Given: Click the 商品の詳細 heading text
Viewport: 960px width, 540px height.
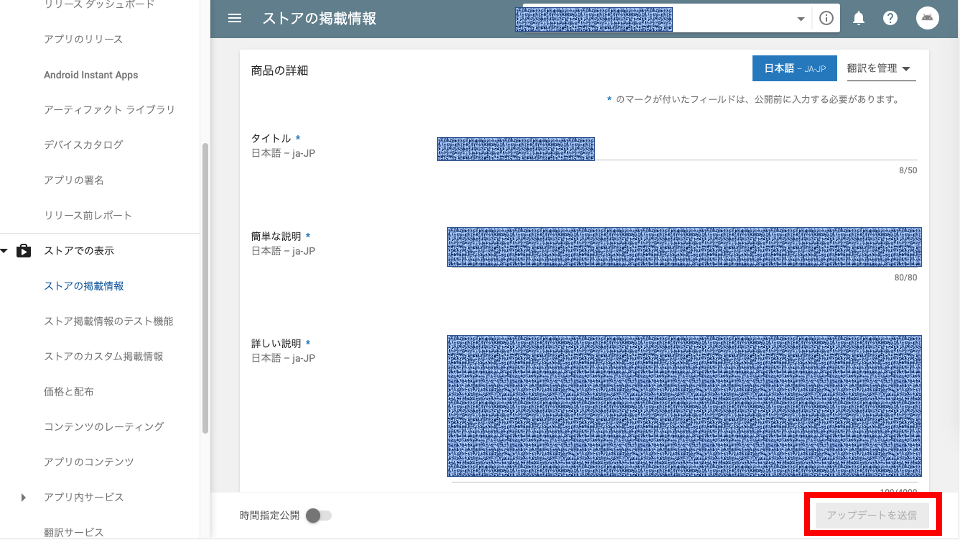Looking at the screenshot, I should [279, 70].
